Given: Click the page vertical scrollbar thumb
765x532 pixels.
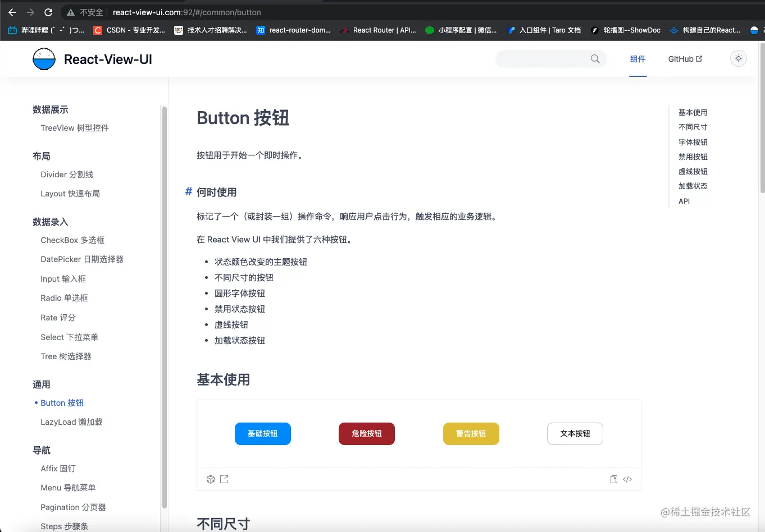Looking at the screenshot, I should pyautogui.click(x=762, y=118).
